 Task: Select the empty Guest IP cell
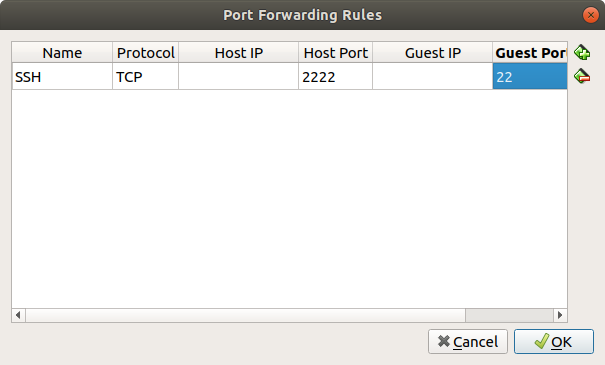click(433, 76)
